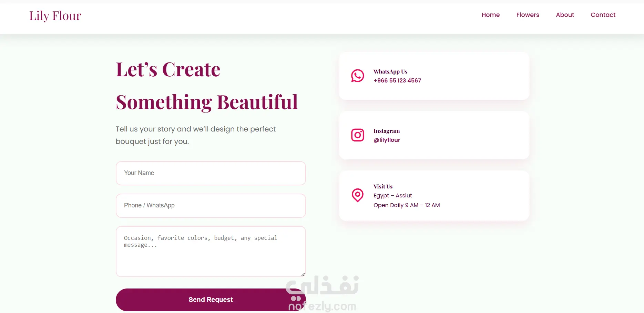Open WhatsApp number +966 55 123 4567
This screenshot has height=313, width=644.
tap(397, 80)
